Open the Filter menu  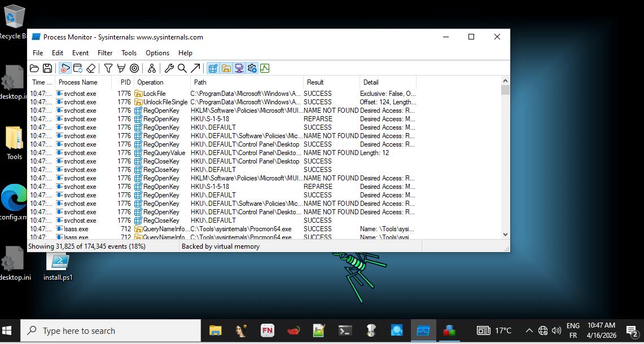pyautogui.click(x=105, y=53)
